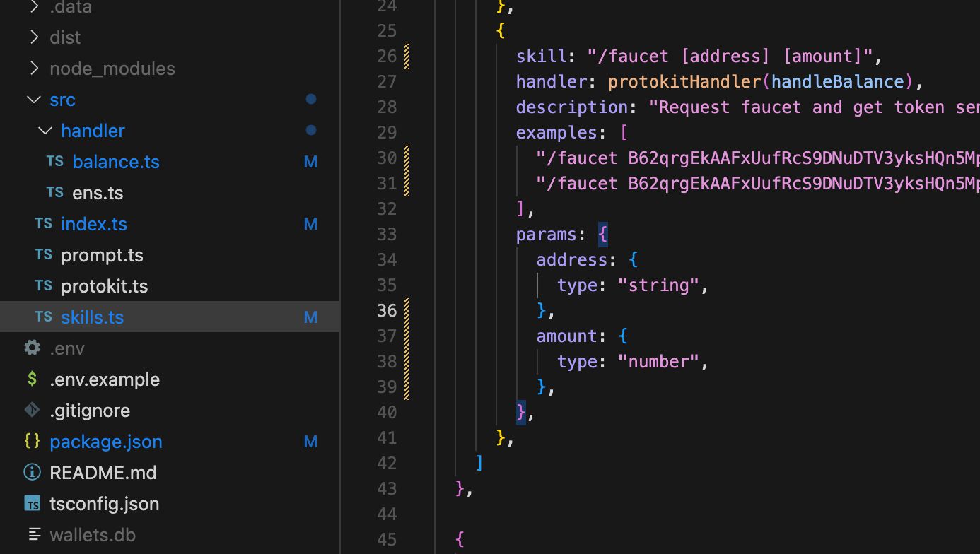Open index.ts file
The width and height of the screenshot is (980, 554).
click(94, 224)
